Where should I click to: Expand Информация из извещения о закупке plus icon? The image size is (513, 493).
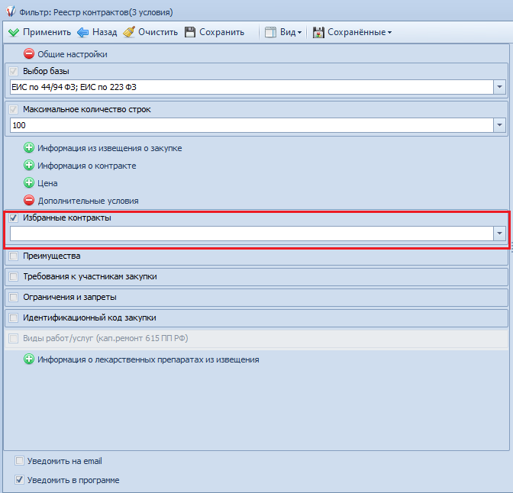pyautogui.click(x=29, y=148)
